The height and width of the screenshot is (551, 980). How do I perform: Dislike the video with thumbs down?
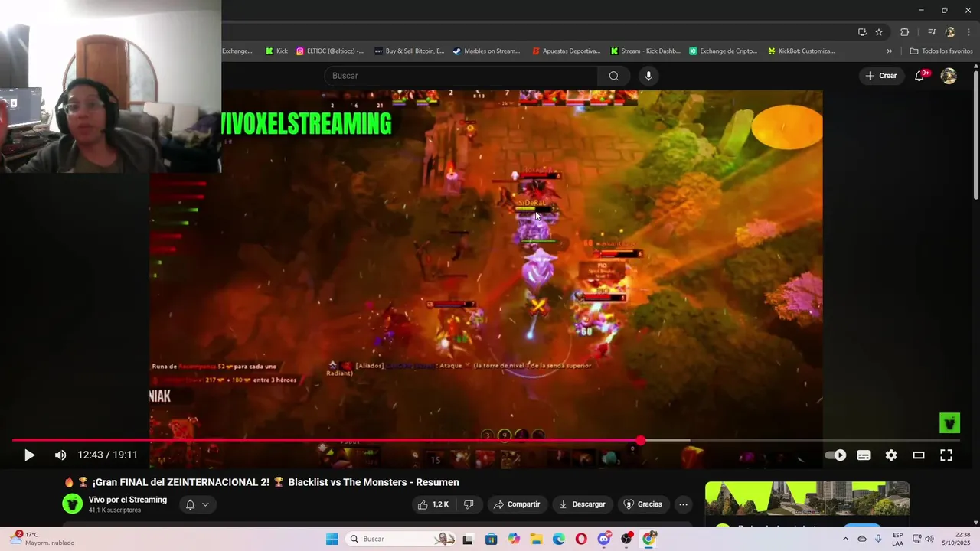pos(469,504)
